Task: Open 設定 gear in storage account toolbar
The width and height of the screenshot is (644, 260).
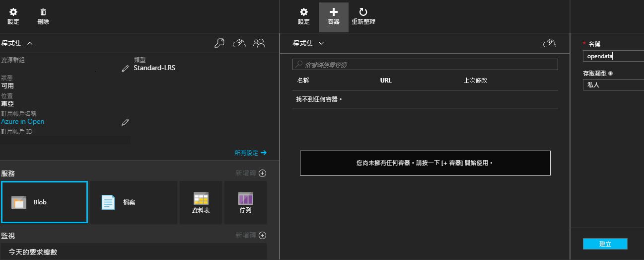Action: [x=13, y=16]
